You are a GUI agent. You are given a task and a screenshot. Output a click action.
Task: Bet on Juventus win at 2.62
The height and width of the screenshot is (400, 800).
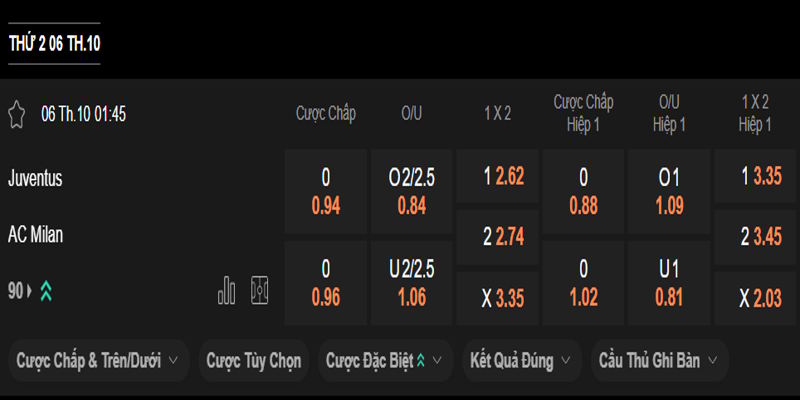[x=497, y=177]
